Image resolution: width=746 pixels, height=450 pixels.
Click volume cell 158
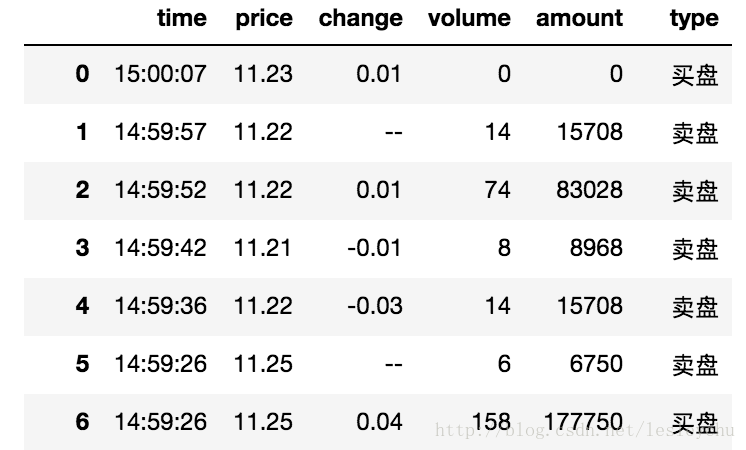click(x=491, y=422)
